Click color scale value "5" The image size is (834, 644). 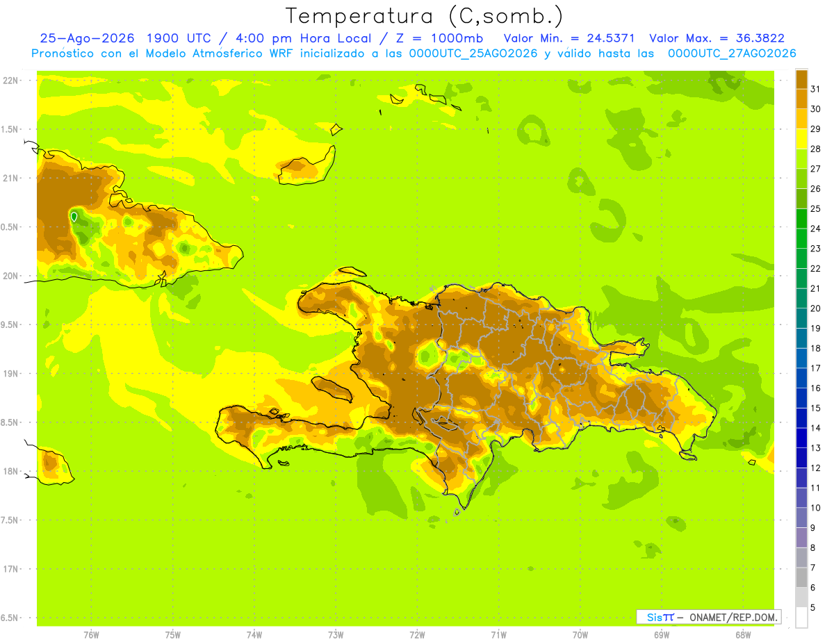click(813, 608)
